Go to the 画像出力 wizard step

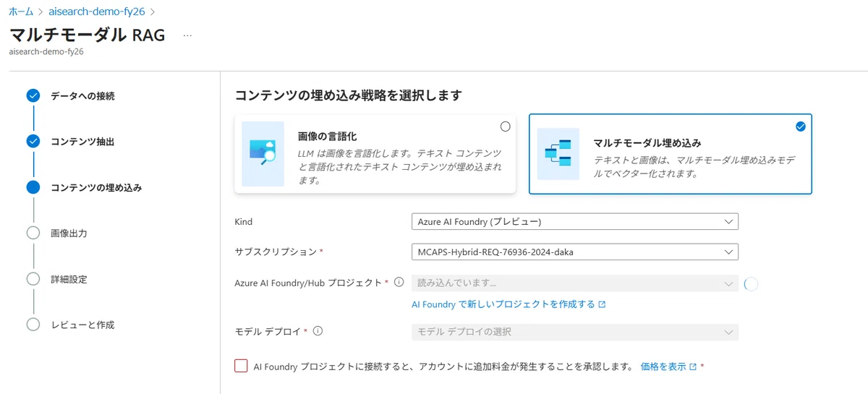pos(69,234)
